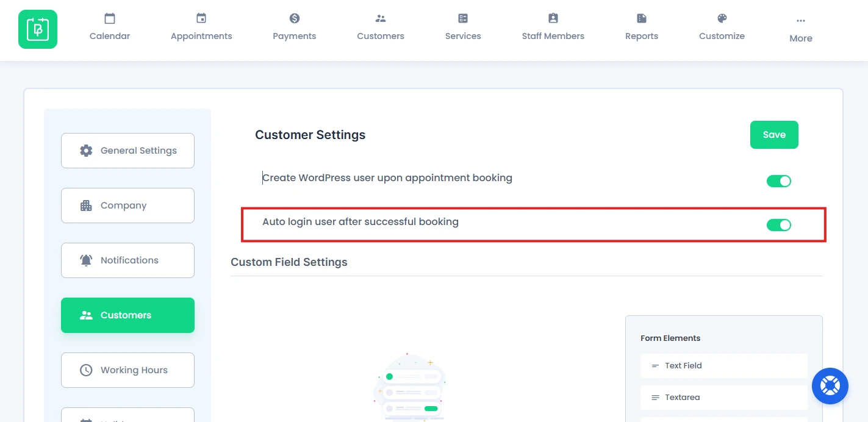
Task: Click the bell icon in Notifications
Action: coord(86,260)
